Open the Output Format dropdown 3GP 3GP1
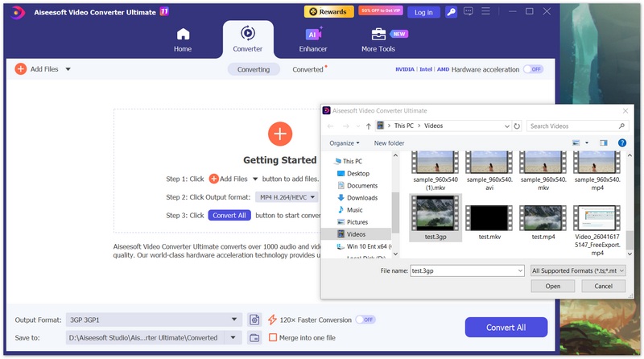Screen dimensions: 644x359 point(154,320)
